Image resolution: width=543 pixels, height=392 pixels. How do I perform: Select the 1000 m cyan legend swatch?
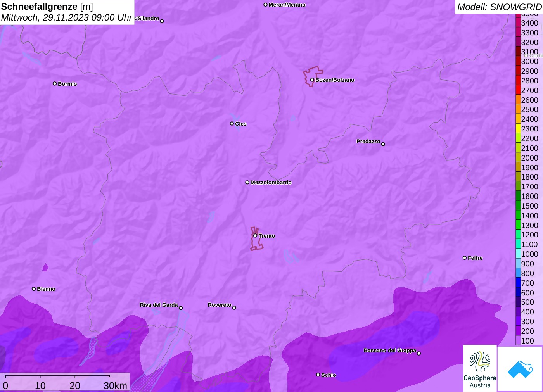[518, 254]
